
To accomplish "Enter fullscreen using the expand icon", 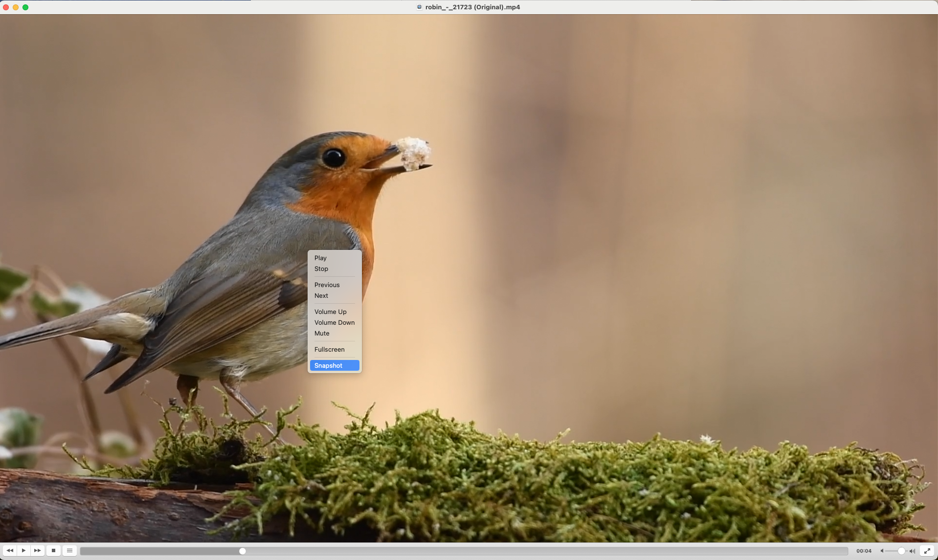I will pyautogui.click(x=928, y=550).
